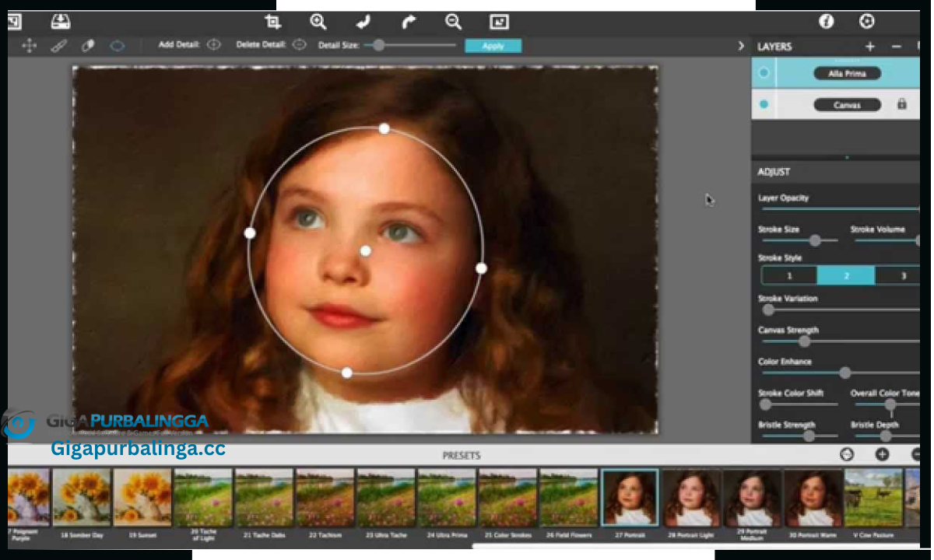Toggle Alla Prima layer visibility dot
The width and height of the screenshot is (934, 560).
point(764,73)
